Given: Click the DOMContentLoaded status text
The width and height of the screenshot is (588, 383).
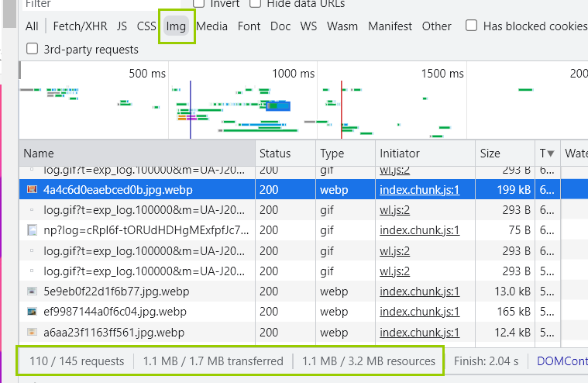Looking at the screenshot, I should pyautogui.click(x=562, y=361).
